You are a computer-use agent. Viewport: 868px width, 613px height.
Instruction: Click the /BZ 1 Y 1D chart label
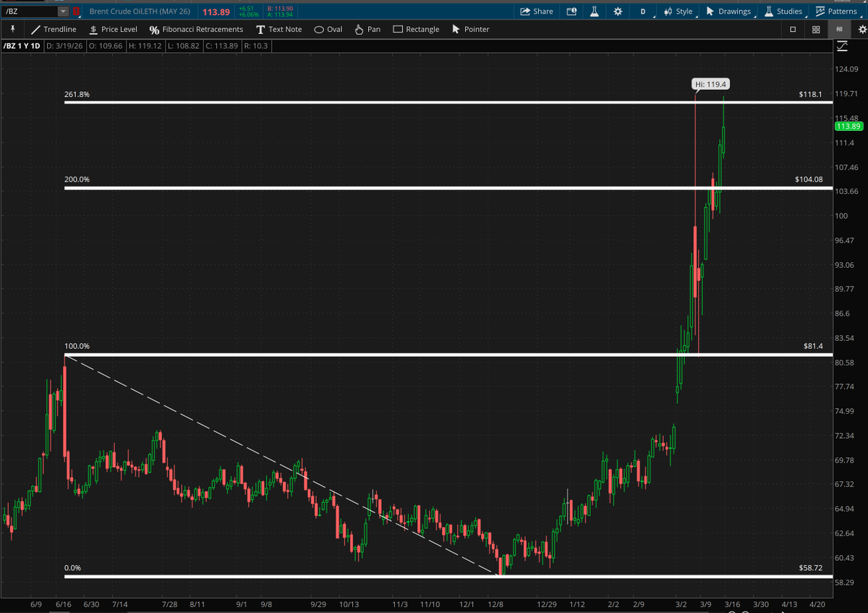(22, 46)
